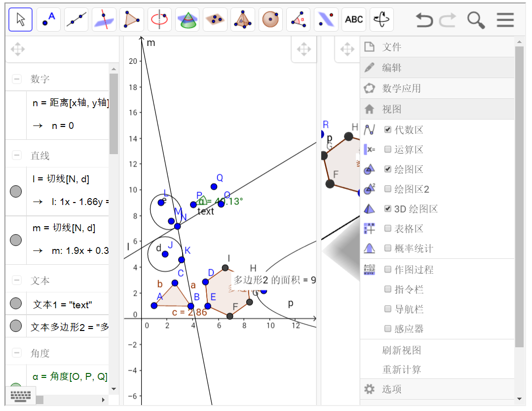Select the Point tool

pyautogui.click(x=48, y=19)
